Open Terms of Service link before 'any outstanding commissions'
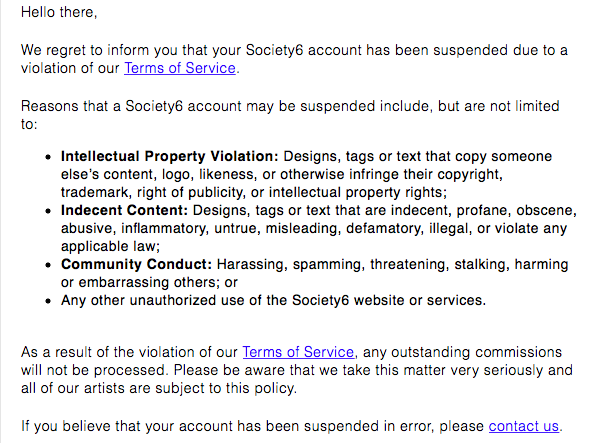 (298, 352)
